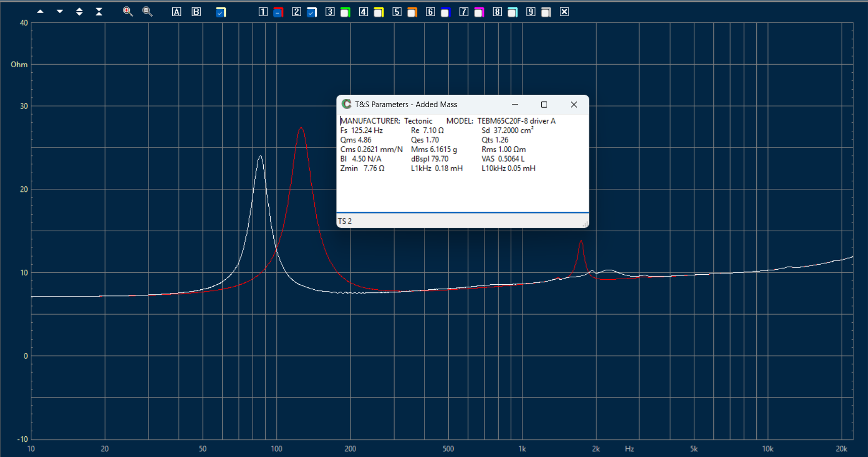Image resolution: width=868 pixels, height=457 pixels.
Task: Toggle cyan curve 8 visibility box
Action: (x=512, y=12)
